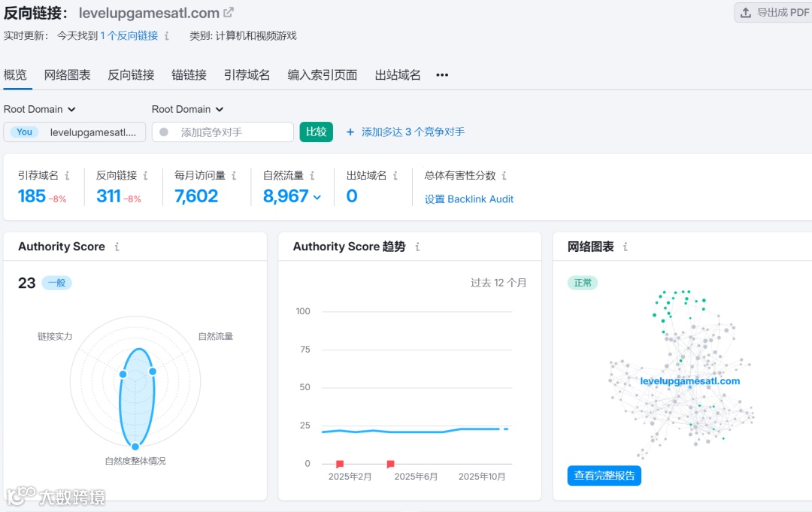
Task: Switch to the 出站域名 tab
Action: tap(398, 75)
